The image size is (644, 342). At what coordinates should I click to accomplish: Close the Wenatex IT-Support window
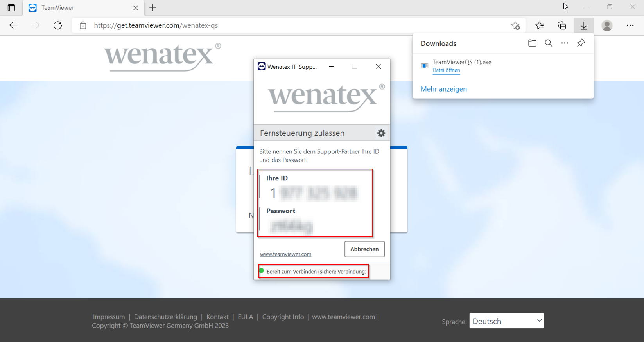pos(378,67)
